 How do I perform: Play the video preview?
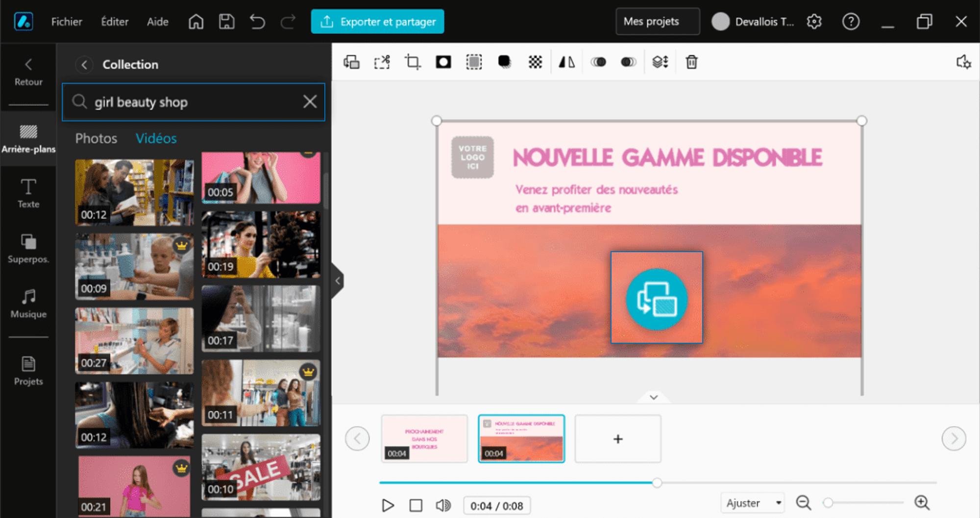[388, 505]
